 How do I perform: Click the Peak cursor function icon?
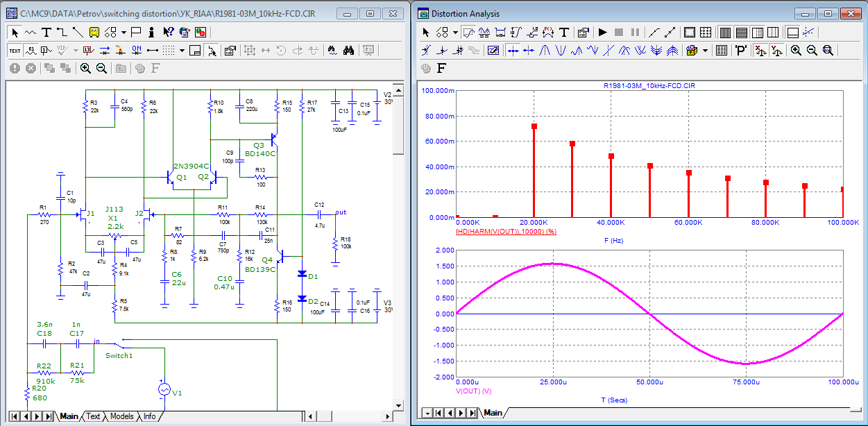coord(545,50)
